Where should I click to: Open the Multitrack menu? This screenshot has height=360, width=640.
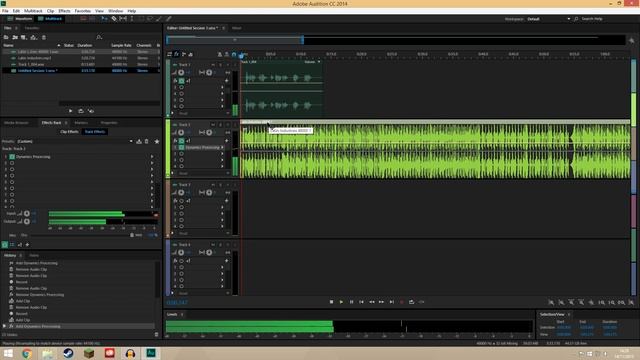pyautogui.click(x=33, y=11)
